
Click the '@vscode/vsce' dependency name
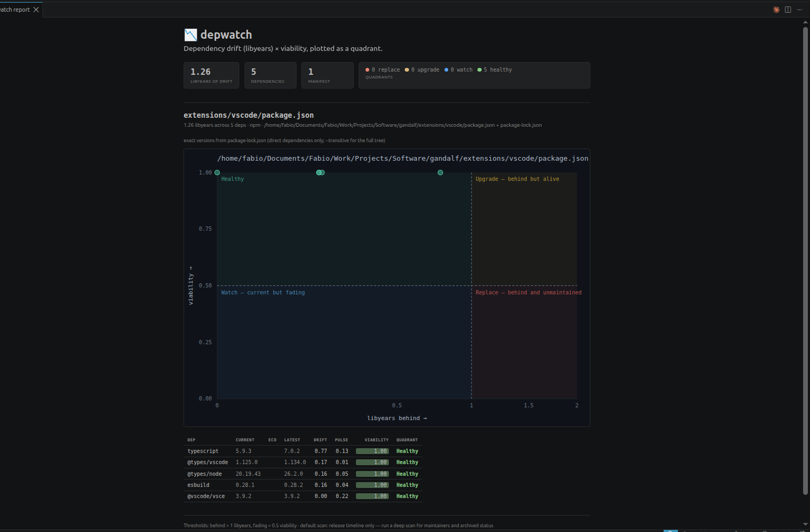coord(206,496)
